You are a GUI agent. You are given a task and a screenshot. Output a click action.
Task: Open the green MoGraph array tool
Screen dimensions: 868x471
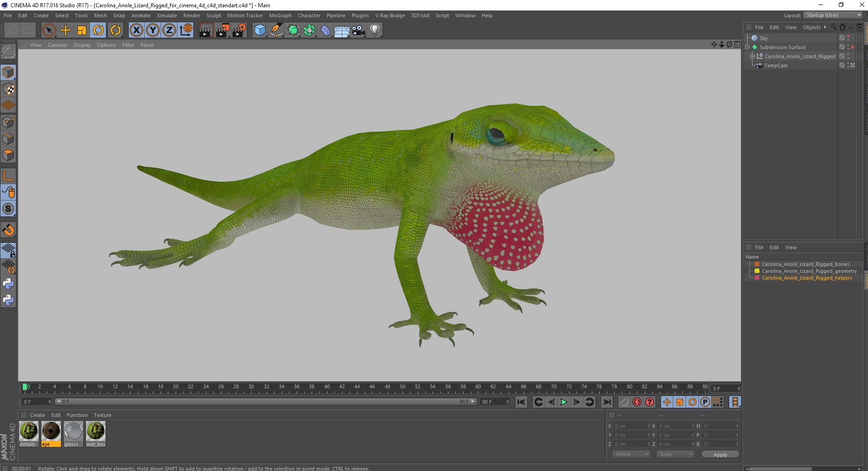tap(309, 30)
